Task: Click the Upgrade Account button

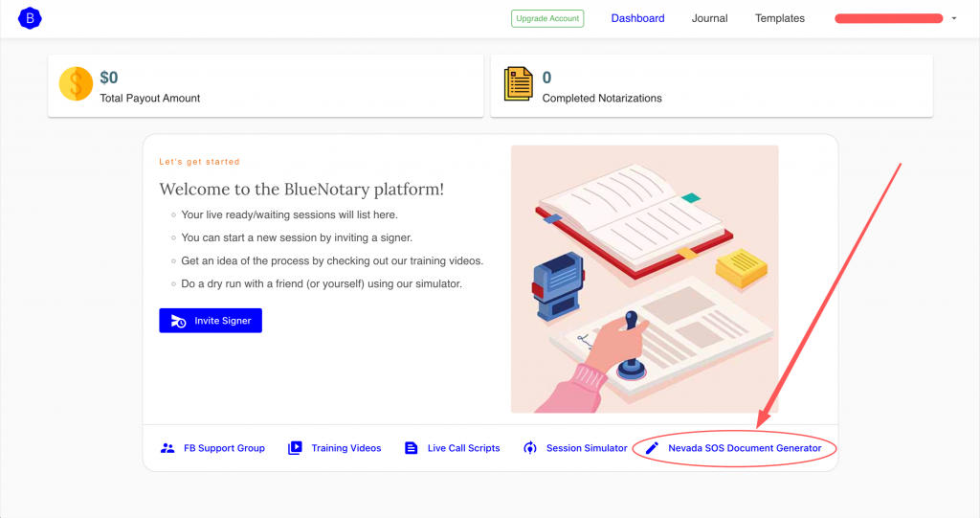Action: pyautogui.click(x=547, y=18)
